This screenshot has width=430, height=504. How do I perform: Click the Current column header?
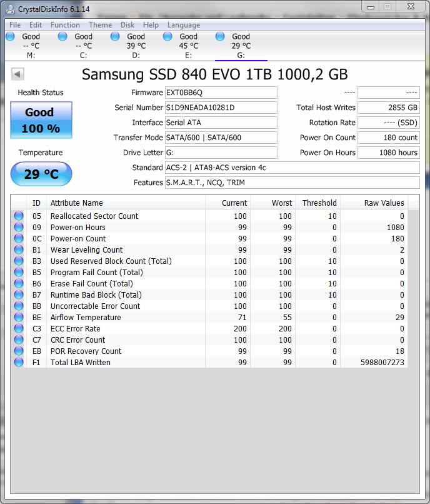[228, 203]
